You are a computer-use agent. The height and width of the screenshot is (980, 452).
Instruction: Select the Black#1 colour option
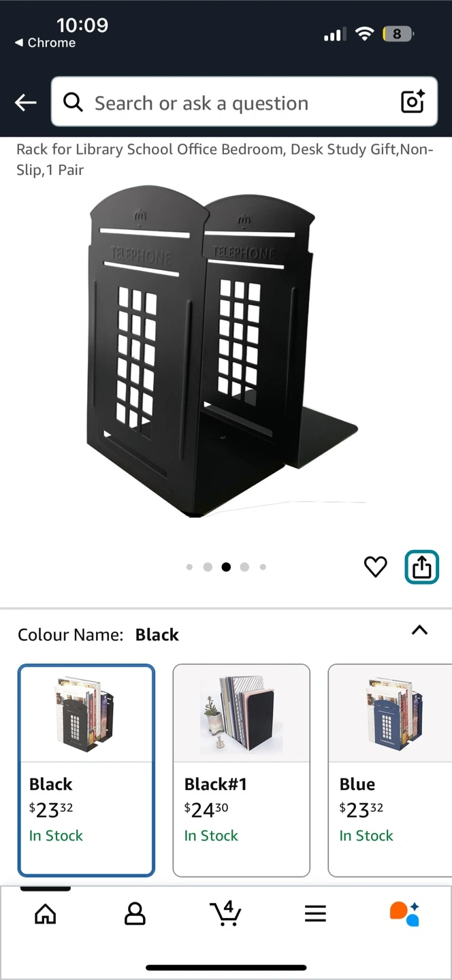click(x=242, y=770)
